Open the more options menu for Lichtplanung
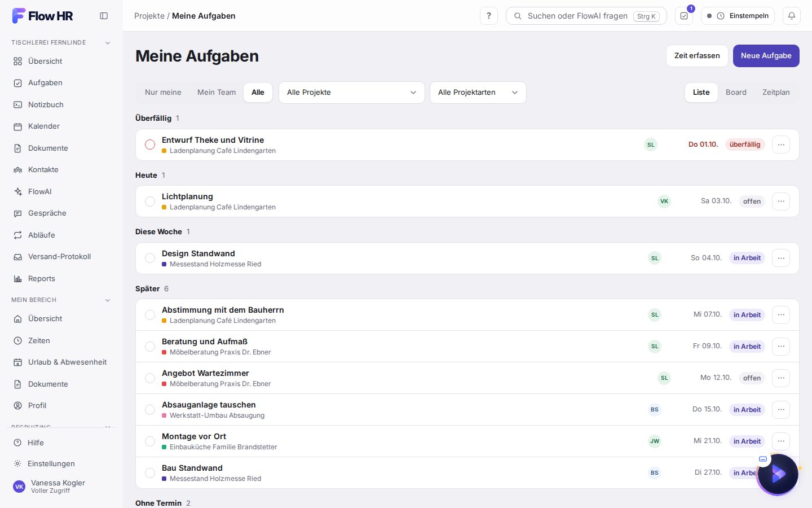812x508 pixels. (781, 201)
